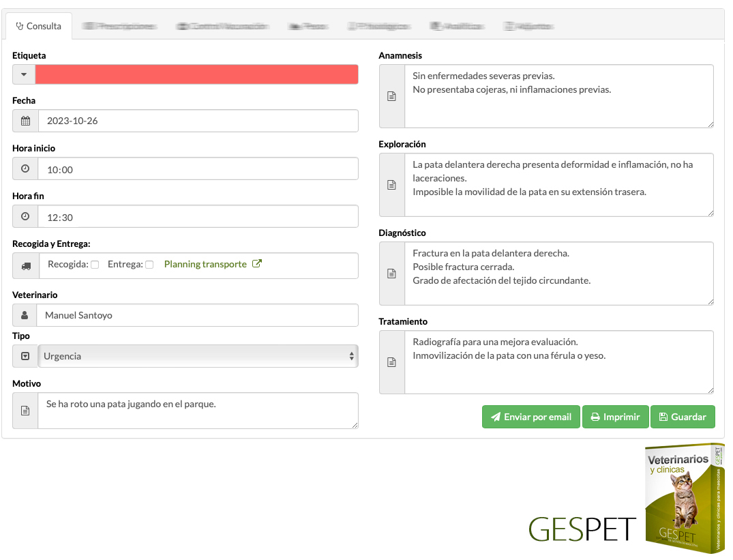The width and height of the screenshot is (733, 560).
Task: Click the text 'Radiografía para una mejora evaluación.'
Action: coord(495,342)
